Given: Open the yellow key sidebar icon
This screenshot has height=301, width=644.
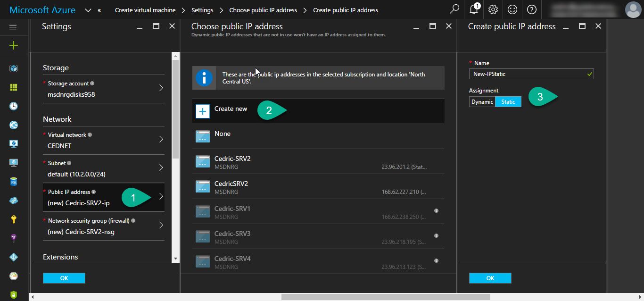Looking at the screenshot, I should click(x=13, y=219).
